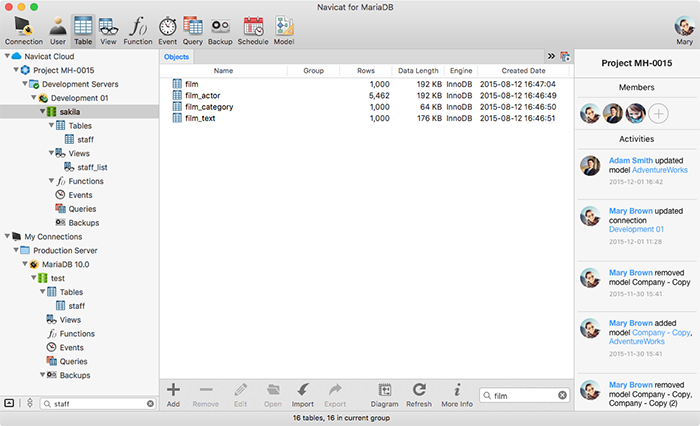
Task: Clear the staff search in sidebar
Action: [150, 404]
